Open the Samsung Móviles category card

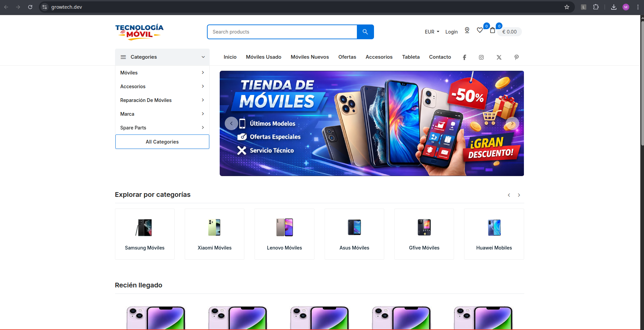click(x=145, y=234)
